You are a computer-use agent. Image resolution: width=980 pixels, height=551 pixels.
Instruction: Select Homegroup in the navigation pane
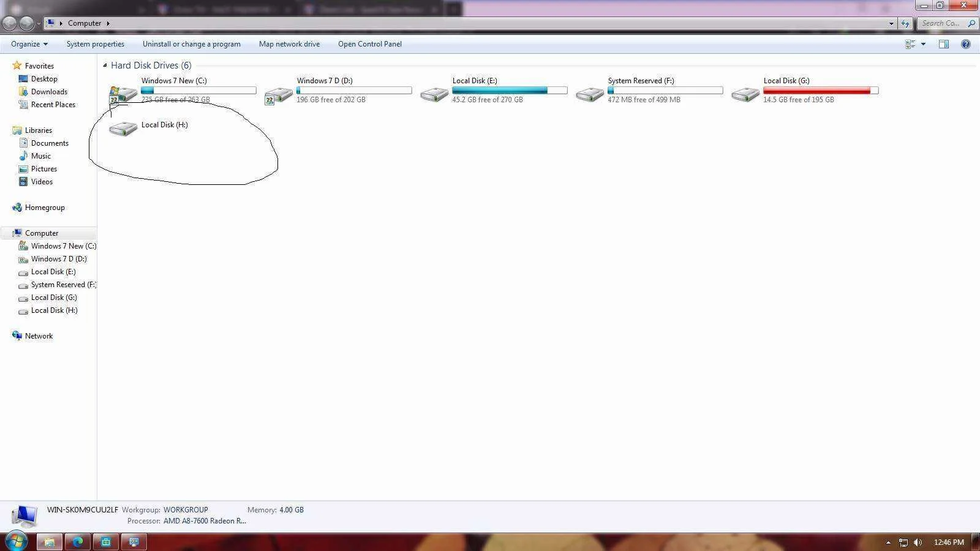coord(45,208)
